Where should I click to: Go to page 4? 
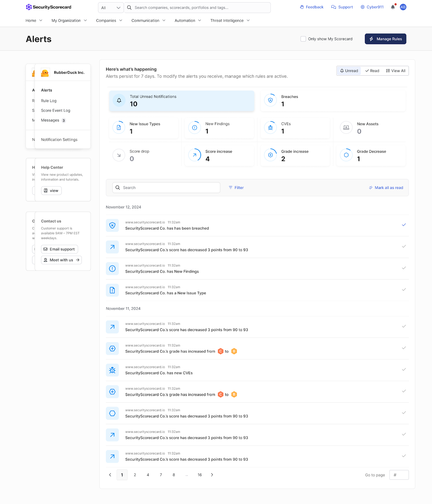[148, 475]
